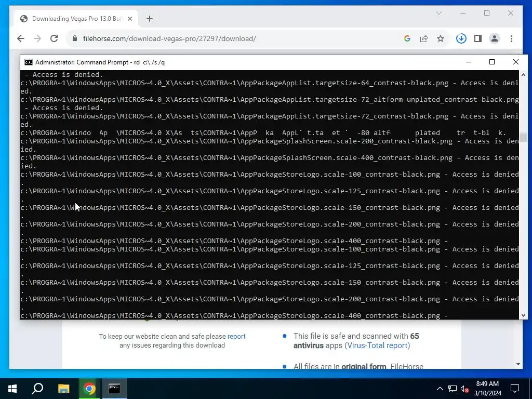The width and height of the screenshot is (532, 399).
Task: Bookmark this tab with star
Action: (441, 38)
